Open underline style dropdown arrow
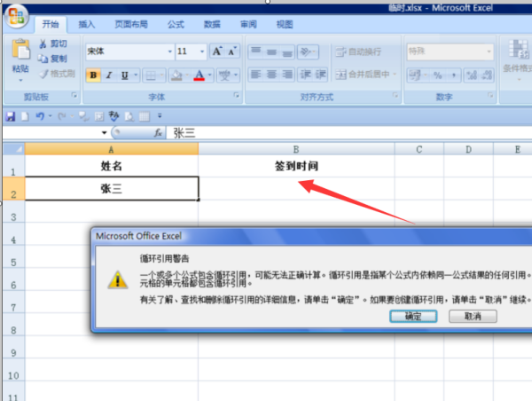 tap(136, 75)
